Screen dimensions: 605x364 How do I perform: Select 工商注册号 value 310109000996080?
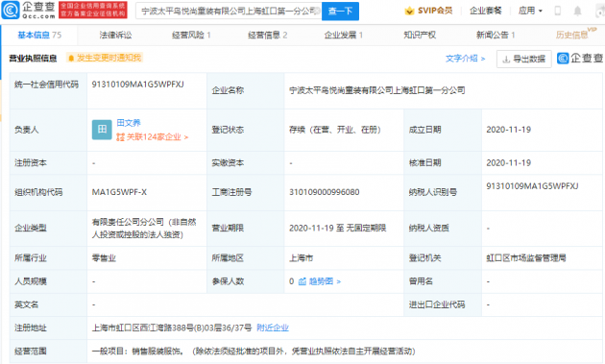coord(325,192)
